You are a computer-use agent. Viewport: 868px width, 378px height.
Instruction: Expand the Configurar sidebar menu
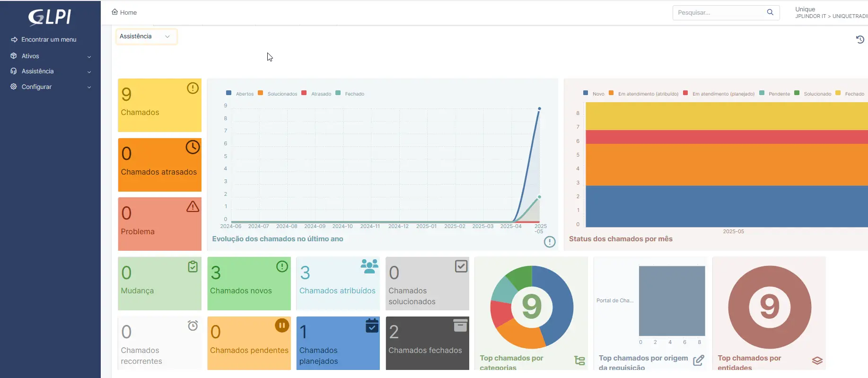(50, 87)
